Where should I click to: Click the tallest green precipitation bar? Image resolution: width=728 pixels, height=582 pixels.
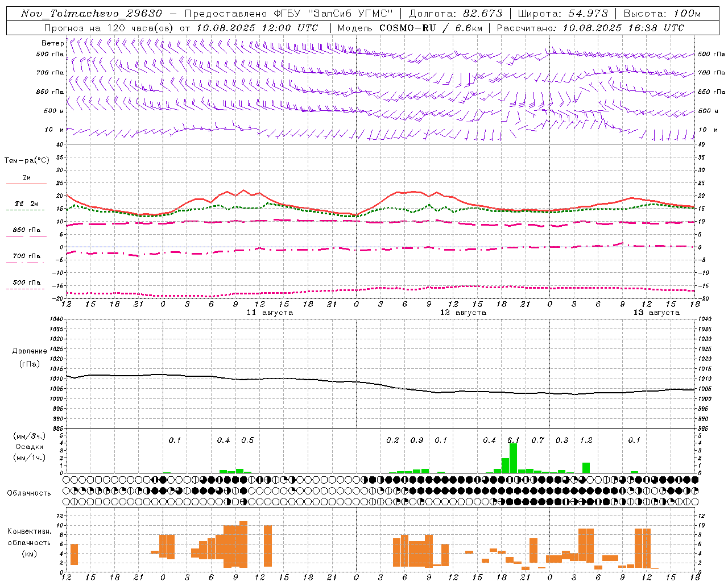pyautogui.click(x=513, y=458)
